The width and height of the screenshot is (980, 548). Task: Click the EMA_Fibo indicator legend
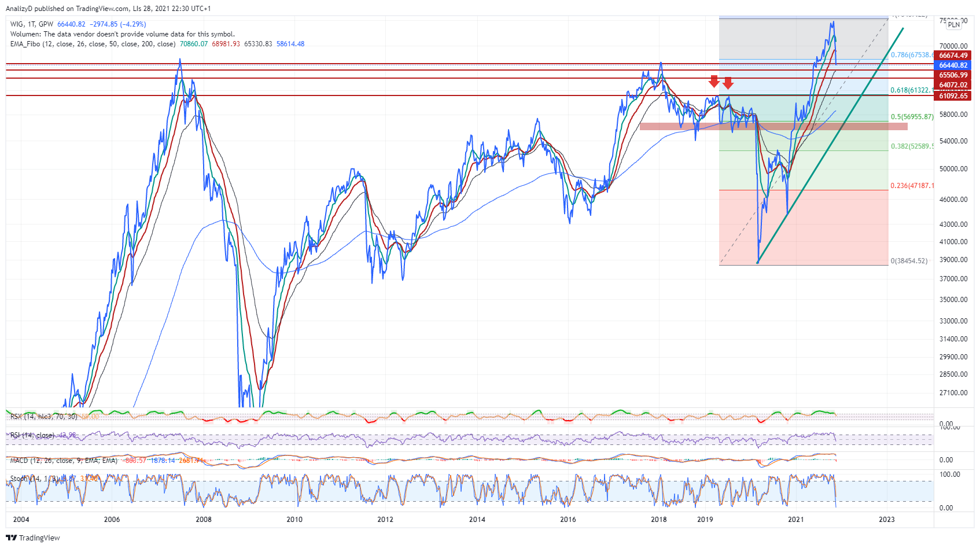tap(93, 44)
